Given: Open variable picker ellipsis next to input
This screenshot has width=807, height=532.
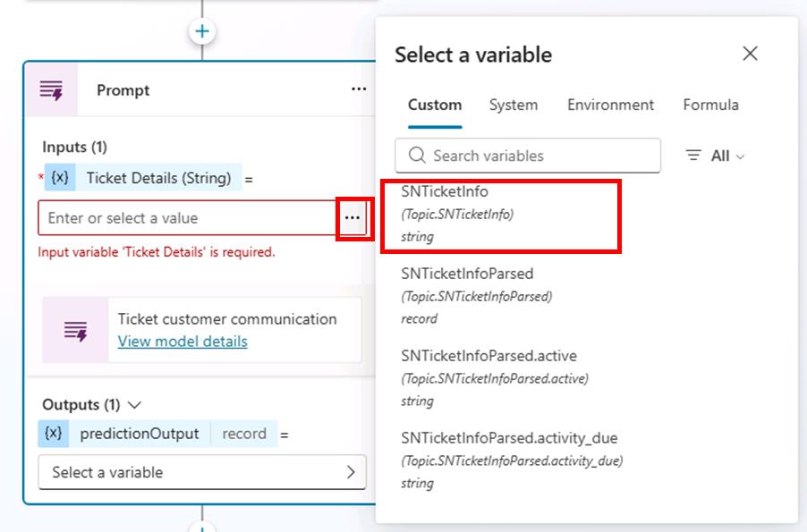Looking at the screenshot, I should point(353,218).
